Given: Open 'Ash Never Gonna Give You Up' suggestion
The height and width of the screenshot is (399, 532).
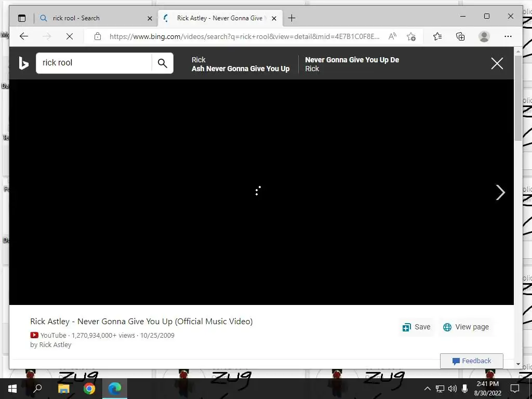Looking at the screenshot, I should tap(241, 64).
